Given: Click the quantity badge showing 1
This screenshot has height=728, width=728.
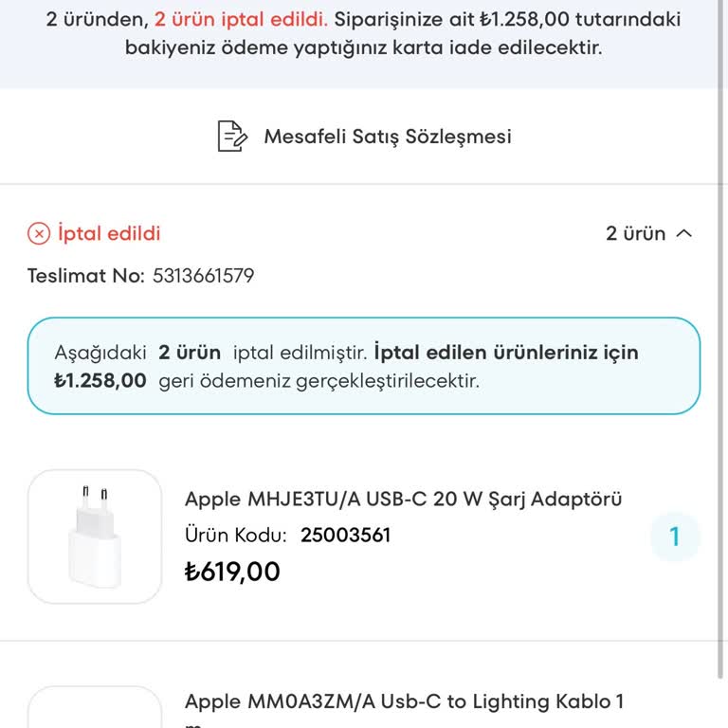Looking at the screenshot, I should [x=675, y=537].
